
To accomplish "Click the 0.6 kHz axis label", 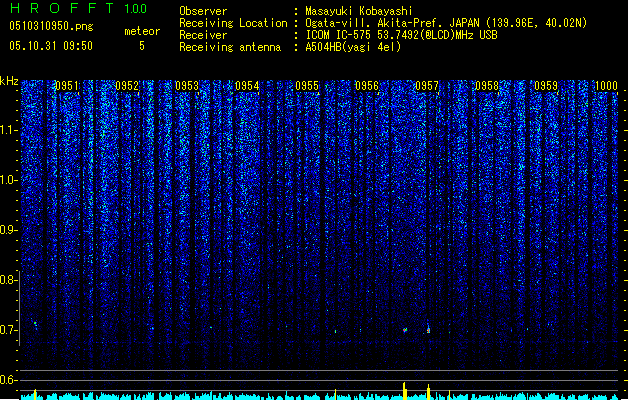I will (x=8, y=380).
